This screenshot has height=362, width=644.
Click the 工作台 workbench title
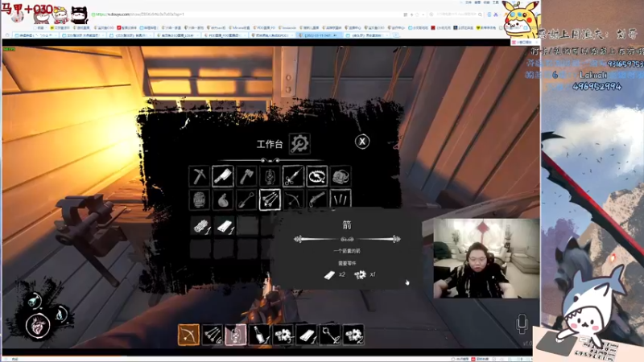tap(270, 144)
